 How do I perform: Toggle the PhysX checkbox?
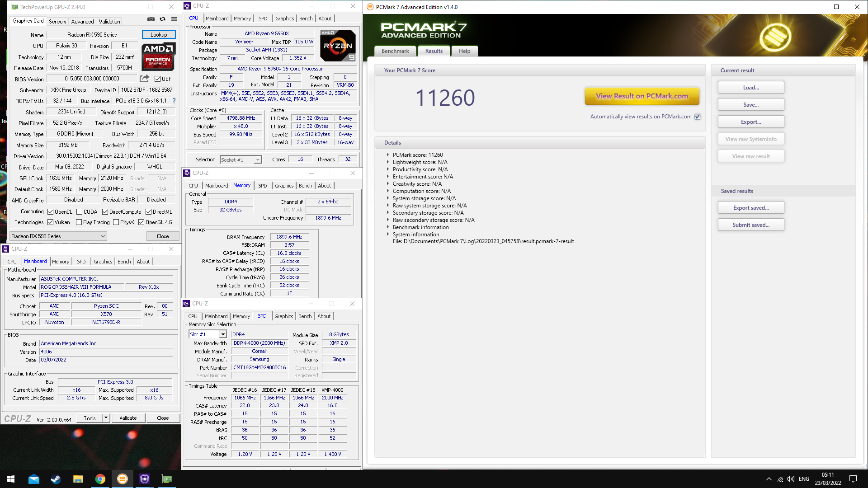[x=116, y=222]
